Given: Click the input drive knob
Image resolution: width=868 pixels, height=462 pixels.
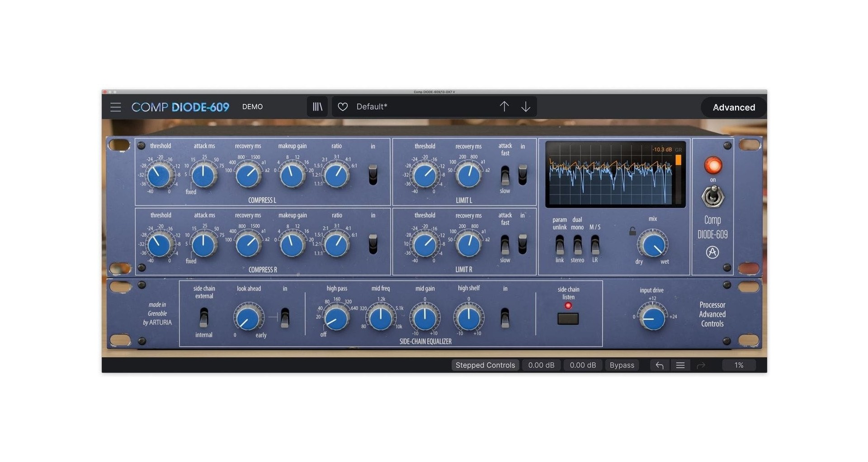Looking at the screenshot, I should [653, 318].
